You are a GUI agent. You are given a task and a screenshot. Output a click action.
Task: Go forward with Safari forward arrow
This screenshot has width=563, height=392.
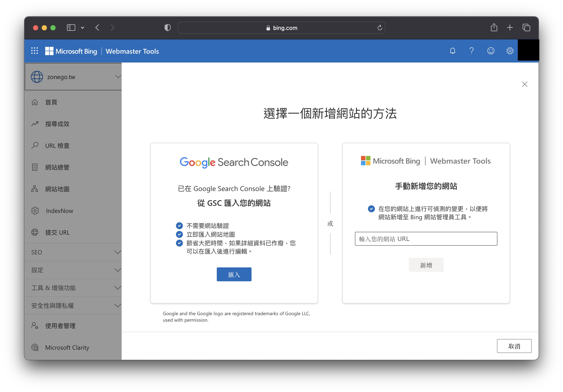(113, 28)
